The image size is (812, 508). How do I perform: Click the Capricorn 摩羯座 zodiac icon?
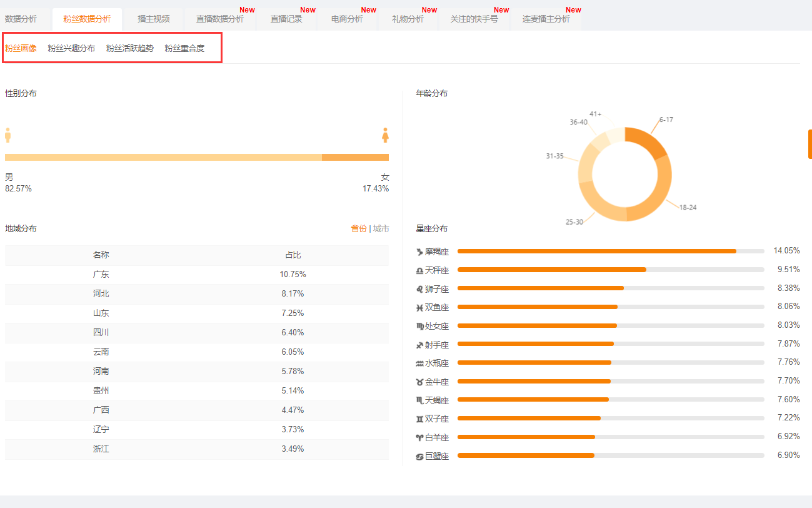[x=419, y=252]
